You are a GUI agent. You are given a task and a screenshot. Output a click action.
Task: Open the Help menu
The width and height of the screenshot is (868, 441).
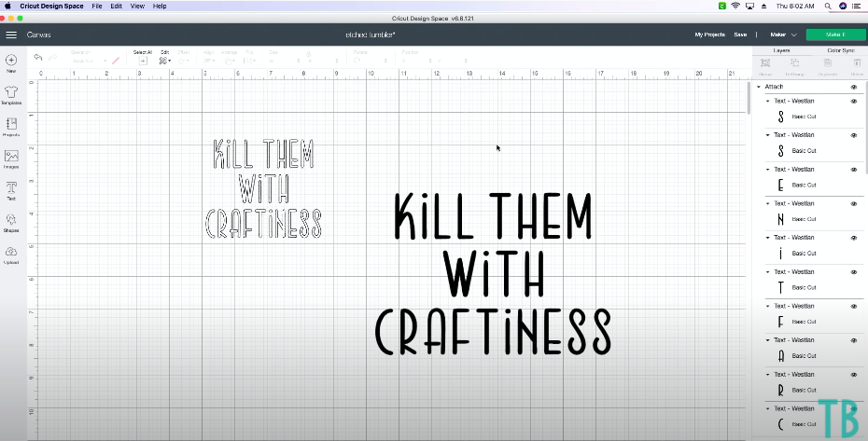pyautogui.click(x=160, y=7)
